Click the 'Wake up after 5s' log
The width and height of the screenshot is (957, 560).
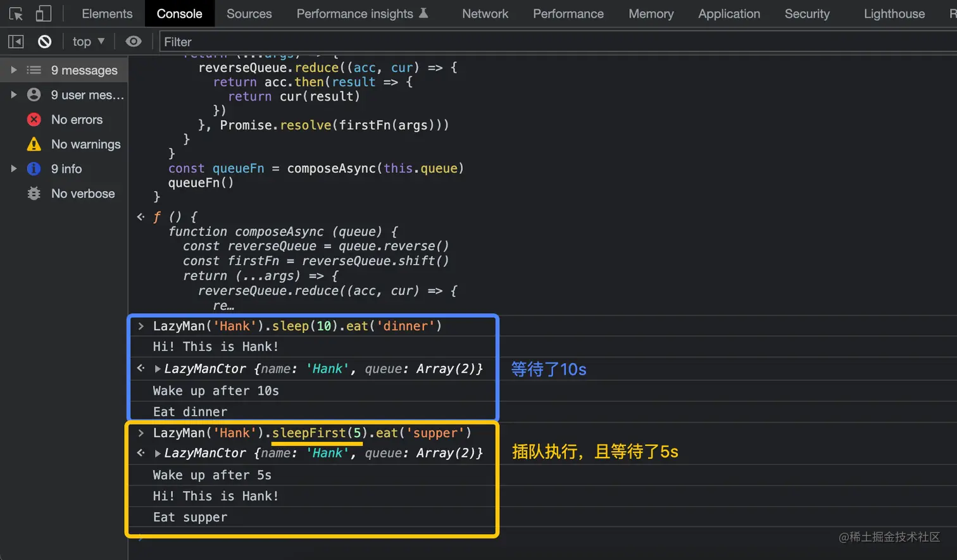click(212, 475)
